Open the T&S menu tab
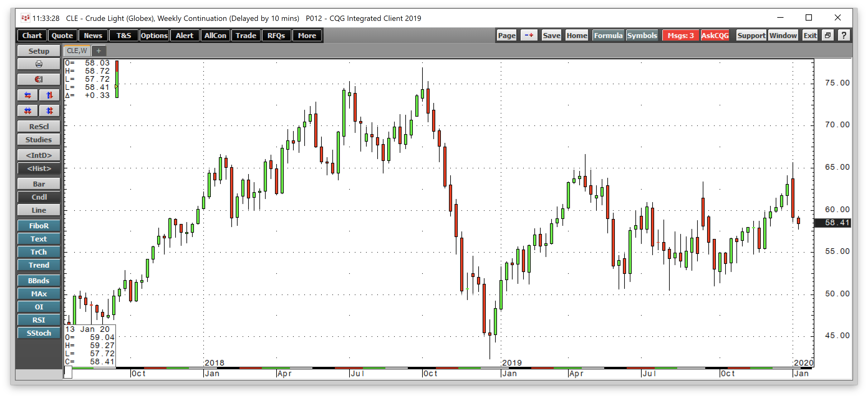 (x=124, y=35)
